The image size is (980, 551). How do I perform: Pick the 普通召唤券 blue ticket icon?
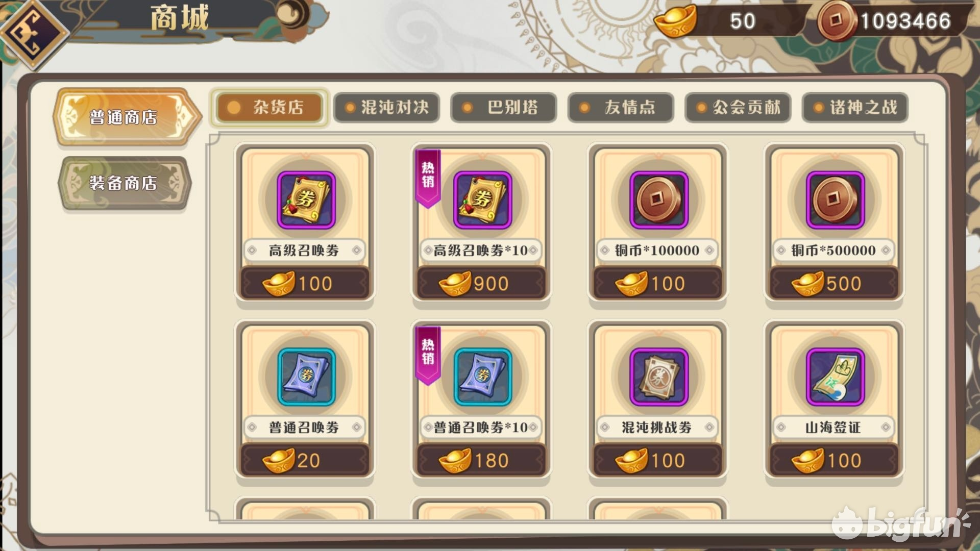306,377
